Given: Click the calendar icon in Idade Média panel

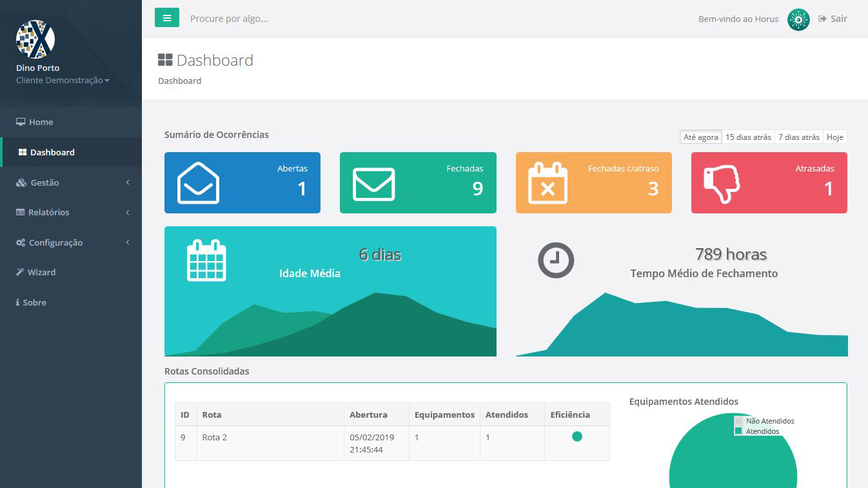Looking at the screenshot, I should 206,260.
